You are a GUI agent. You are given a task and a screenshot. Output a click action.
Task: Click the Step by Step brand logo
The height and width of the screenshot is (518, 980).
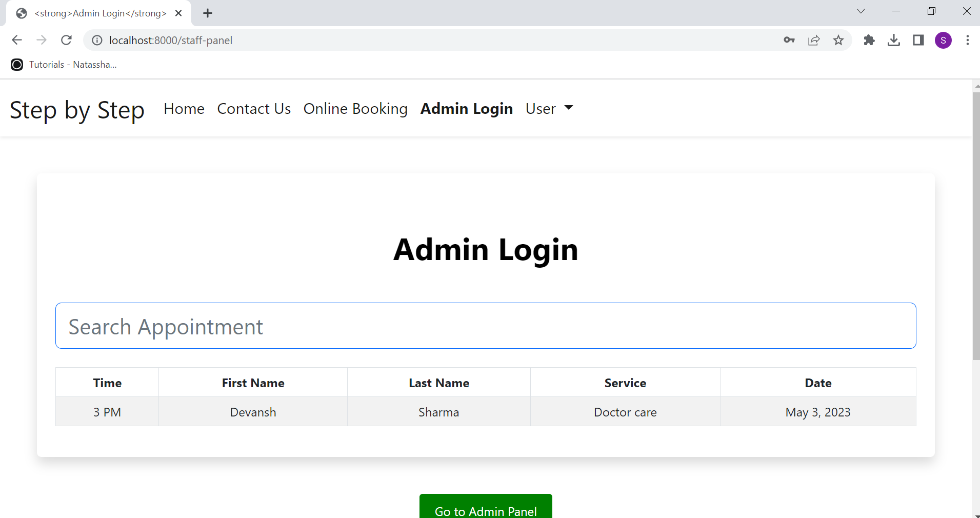77,110
